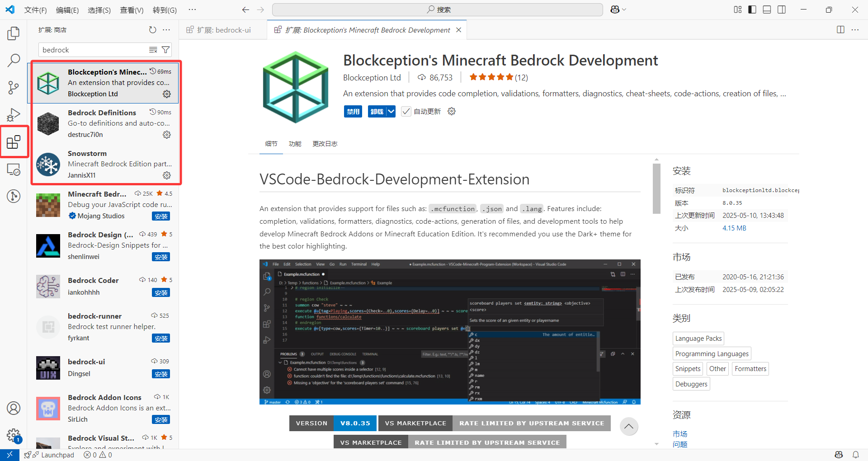Expand the 卸载 dropdown arrow
Screen dimensions: 868x461
[x=391, y=112]
